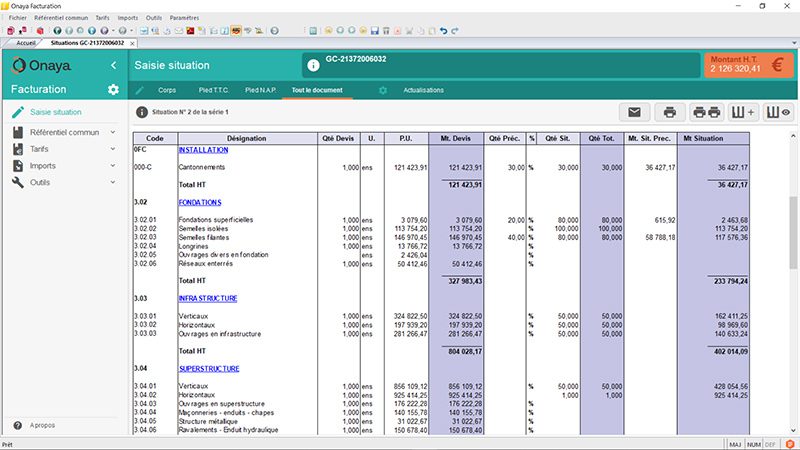Click the double printer print button
Image resolution: width=800 pixels, height=450 pixels.
pos(707,112)
